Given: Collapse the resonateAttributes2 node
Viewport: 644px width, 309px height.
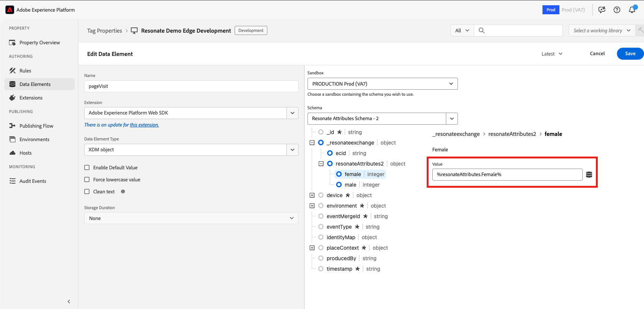Looking at the screenshot, I should click(321, 164).
